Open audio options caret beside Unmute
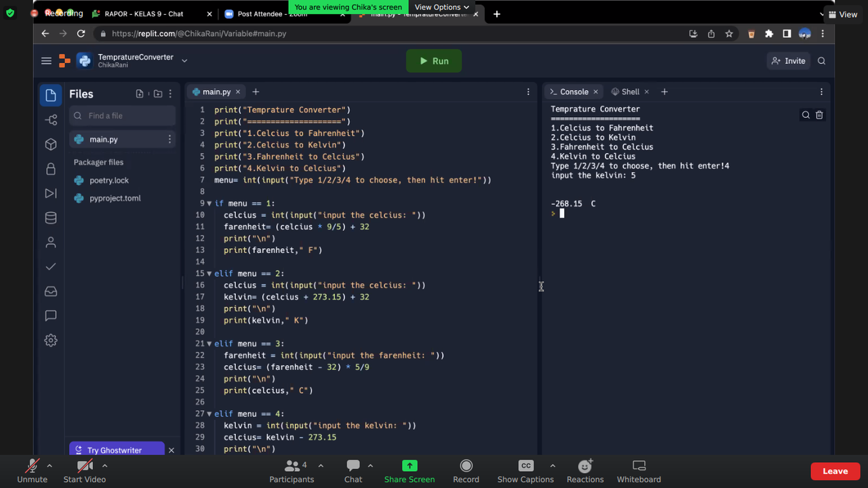Image resolution: width=868 pixels, height=488 pixels. click(x=50, y=466)
